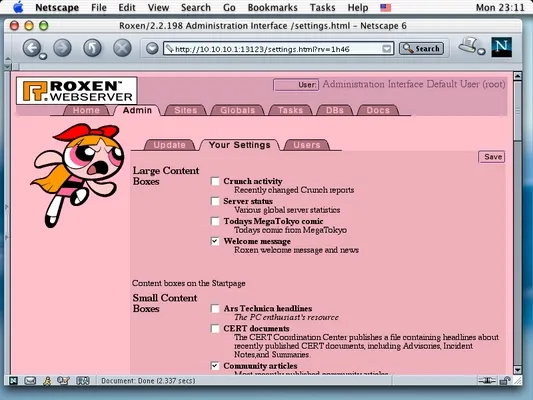Click the Stop loading button
The image size is (533, 400).
[x=122, y=48]
